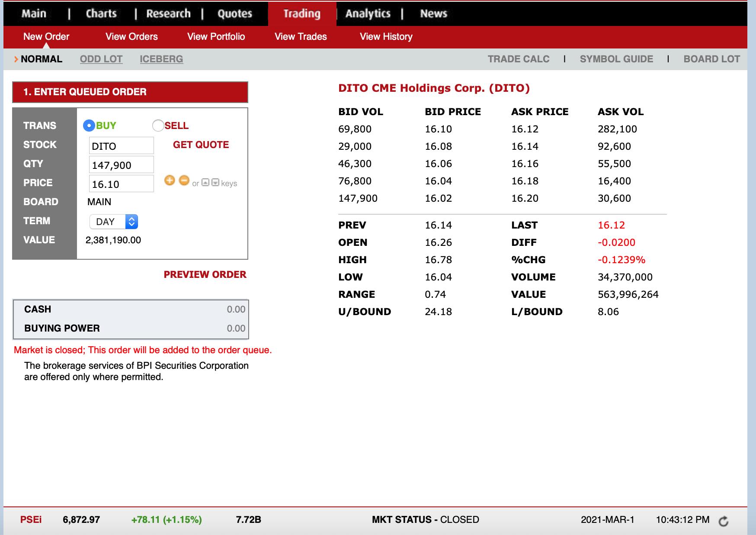The image size is (756, 535).
Task: Click the %CHG value -0.1239%
Action: pos(621,260)
